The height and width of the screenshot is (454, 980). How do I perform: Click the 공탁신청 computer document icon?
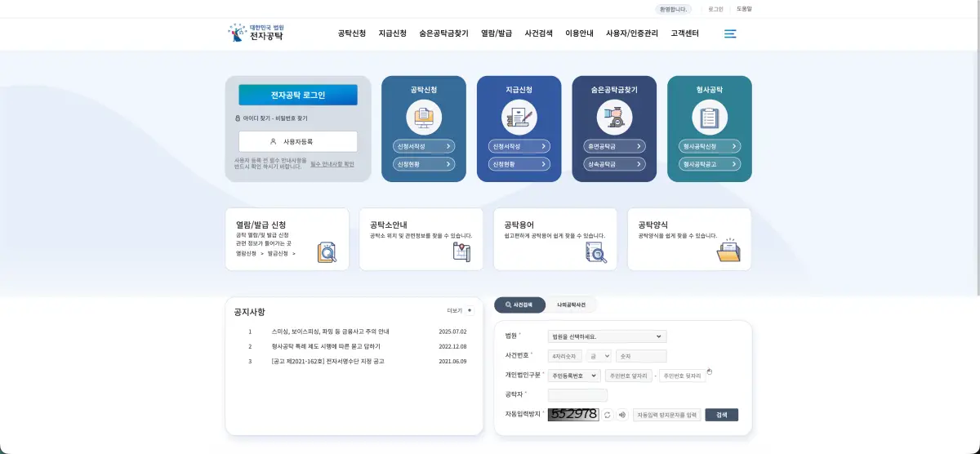tap(424, 118)
